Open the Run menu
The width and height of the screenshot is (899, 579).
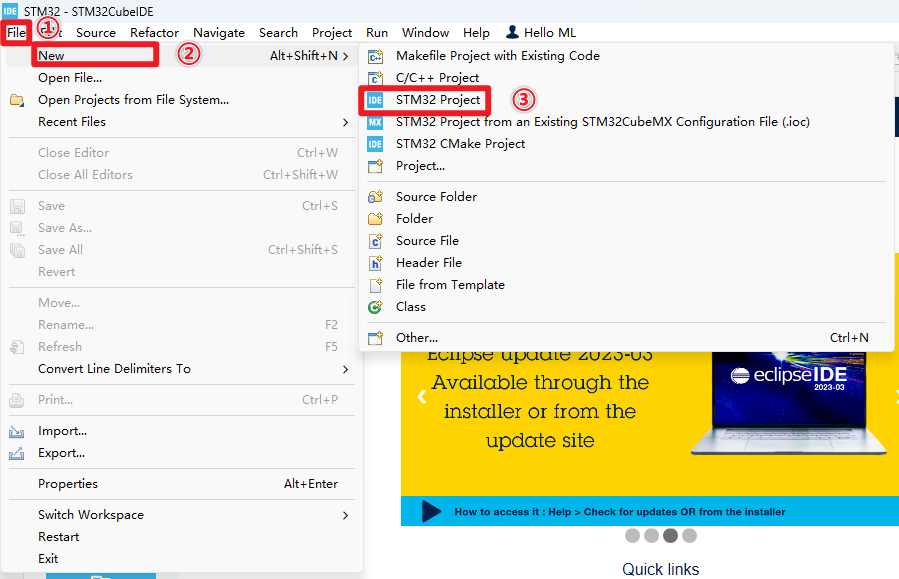click(377, 33)
